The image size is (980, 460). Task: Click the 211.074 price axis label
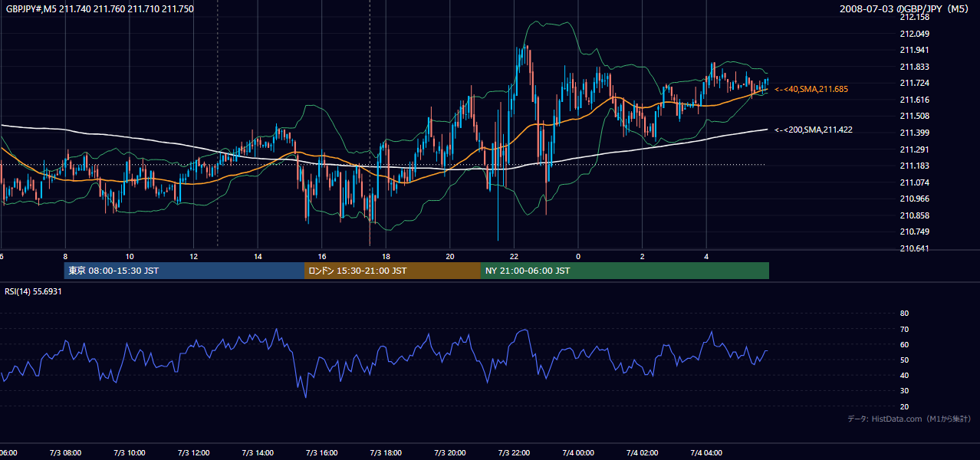click(914, 182)
